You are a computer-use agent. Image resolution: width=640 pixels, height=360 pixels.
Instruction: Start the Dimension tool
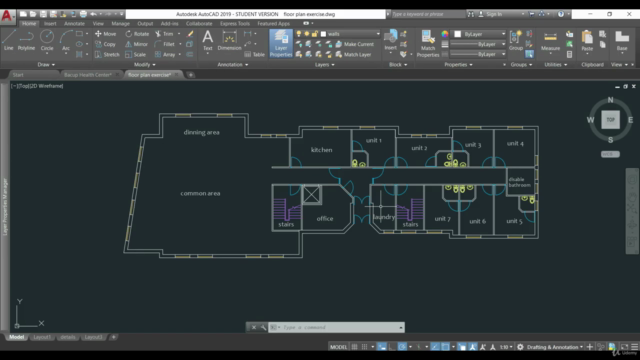tap(229, 40)
